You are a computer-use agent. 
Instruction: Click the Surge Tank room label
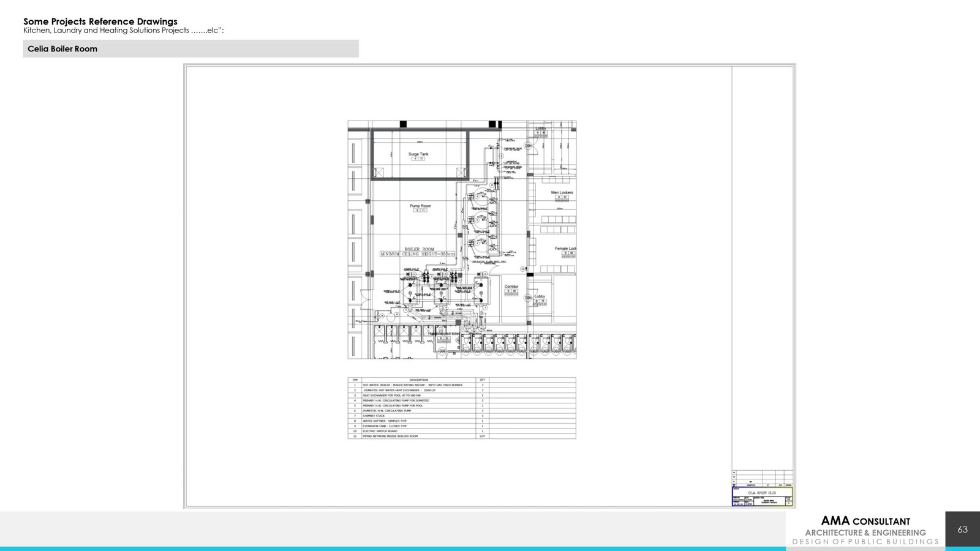click(x=418, y=154)
